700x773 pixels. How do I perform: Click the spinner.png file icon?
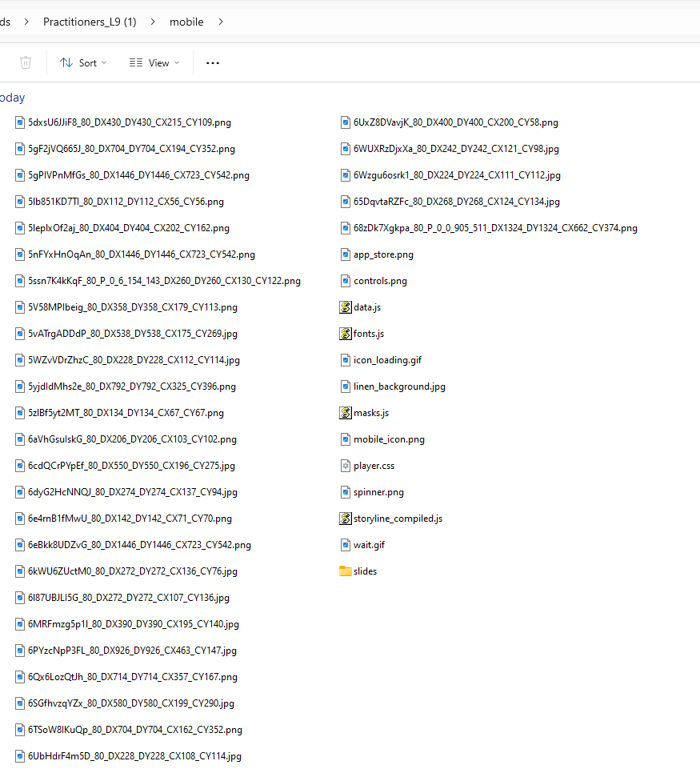[346, 491]
